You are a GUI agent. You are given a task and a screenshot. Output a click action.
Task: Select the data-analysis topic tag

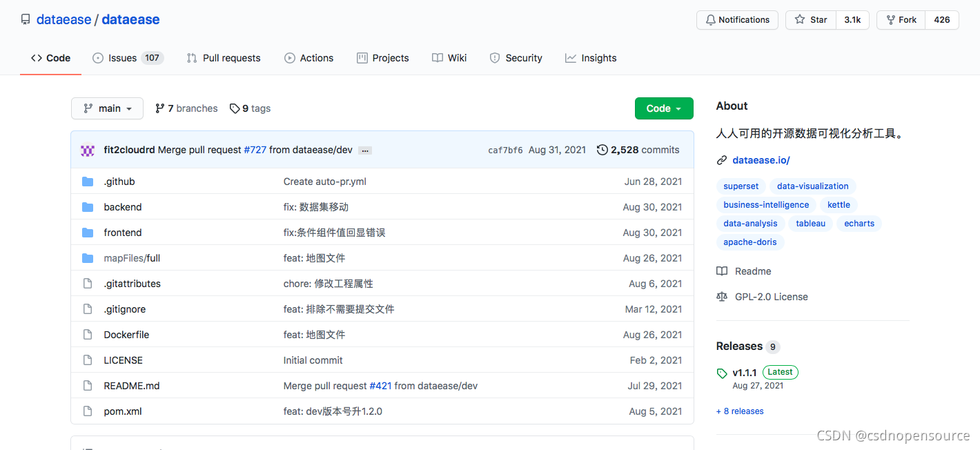[x=750, y=224]
